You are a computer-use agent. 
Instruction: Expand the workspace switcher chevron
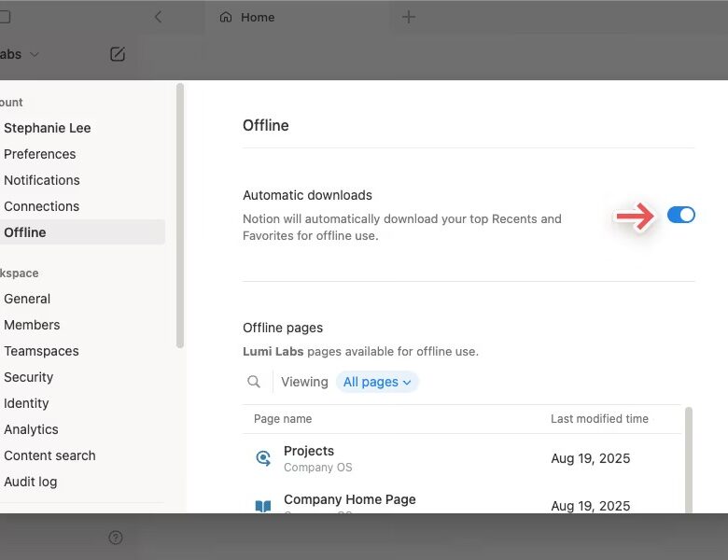34,54
